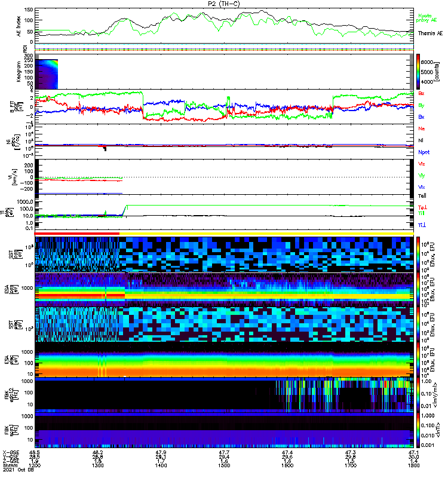Click the plot title "P2 (TH-C)"
The height and width of the screenshot is (478, 448).
pyautogui.click(x=223, y=4)
